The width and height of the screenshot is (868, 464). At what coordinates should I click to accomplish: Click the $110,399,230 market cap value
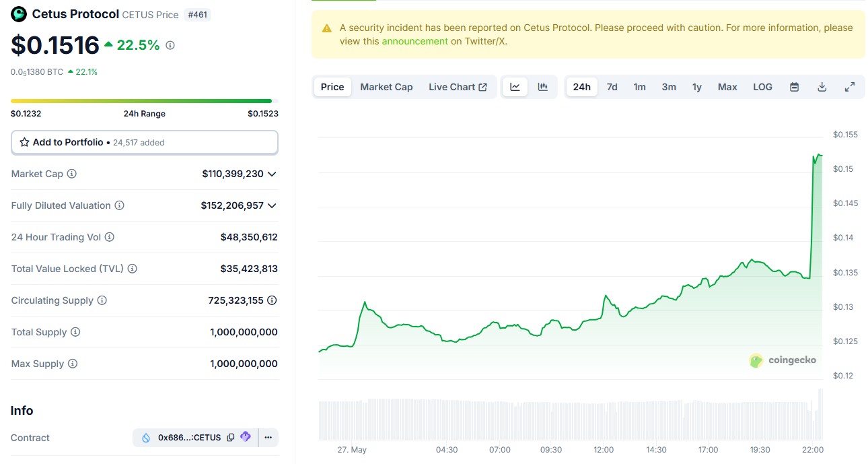click(233, 174)
